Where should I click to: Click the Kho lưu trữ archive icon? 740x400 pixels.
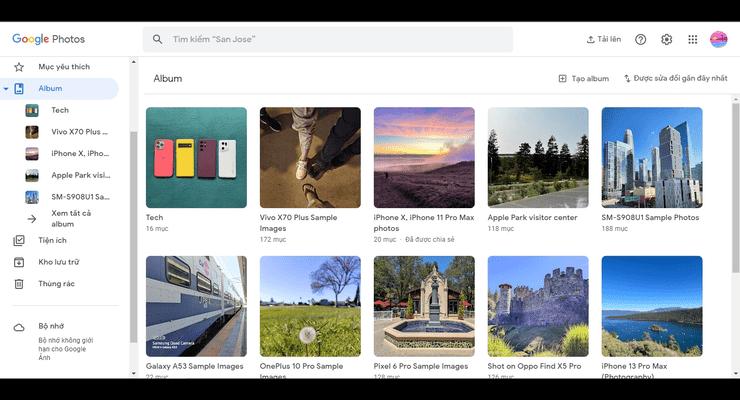coord(19,262)
